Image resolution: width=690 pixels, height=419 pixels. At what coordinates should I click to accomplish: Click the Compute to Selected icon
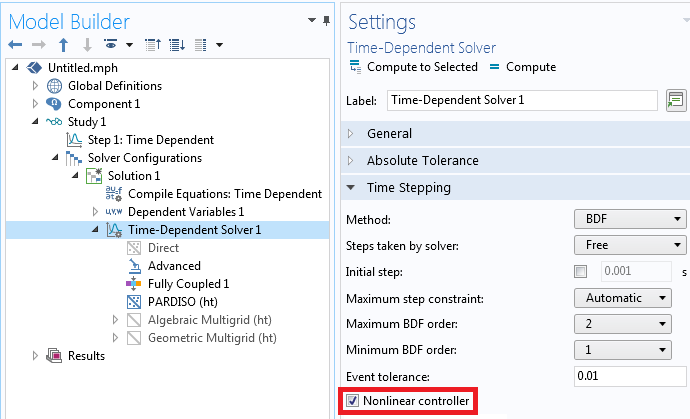(356, 67)
